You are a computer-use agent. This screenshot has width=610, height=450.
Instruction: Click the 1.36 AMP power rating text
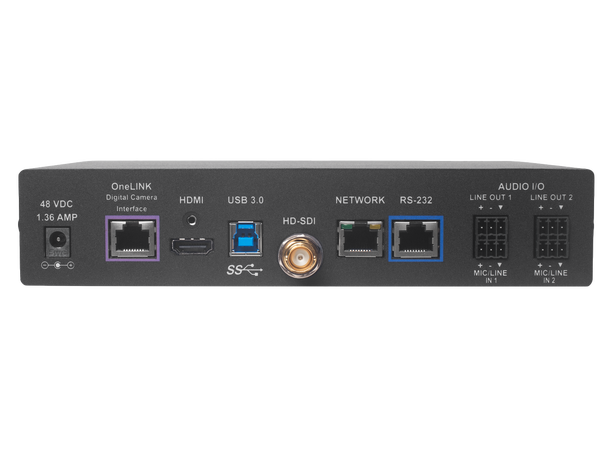[56, 214]
